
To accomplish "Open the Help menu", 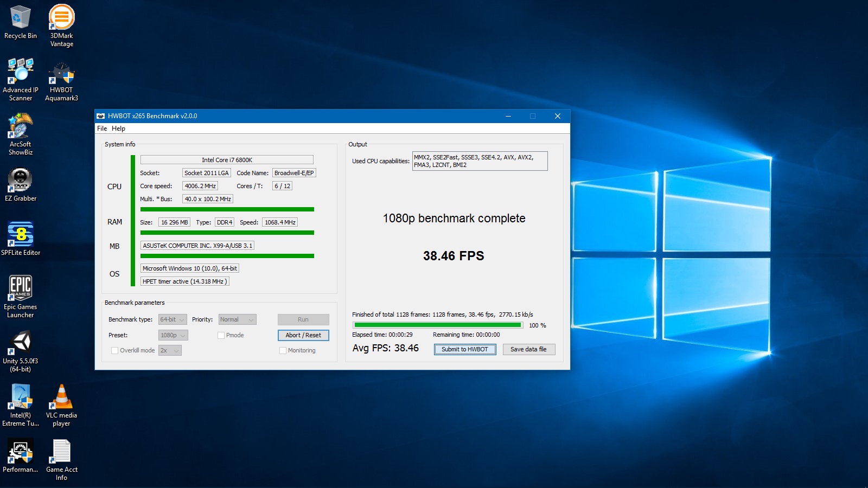I will 118,129.
